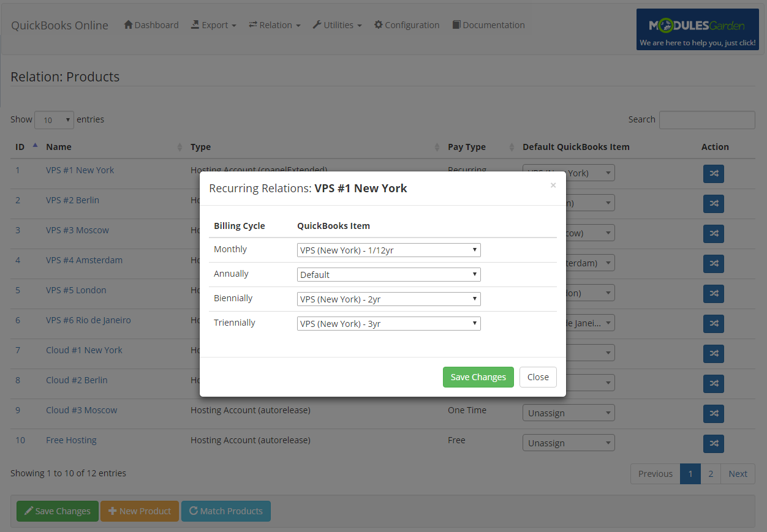Image resolution: width=767 pixels, height=532 pixels.
Task: Click the Configuration gear icon
Action: click(x=379, y=24)
